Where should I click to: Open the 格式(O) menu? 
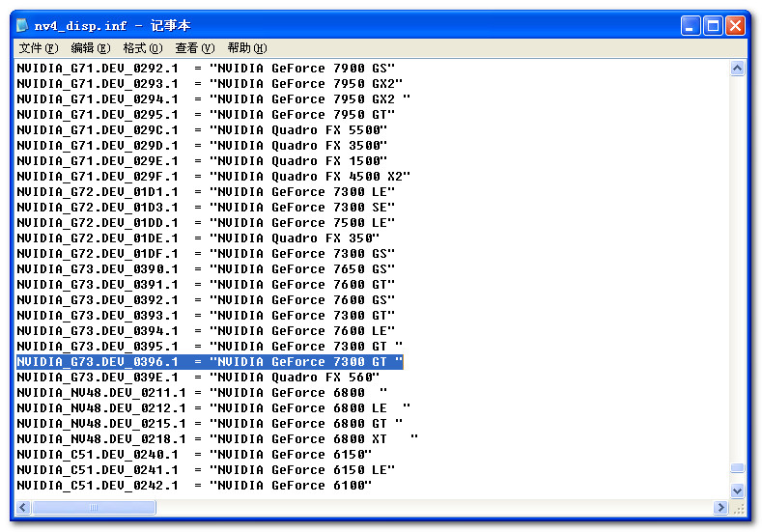(x=142, y=48)
